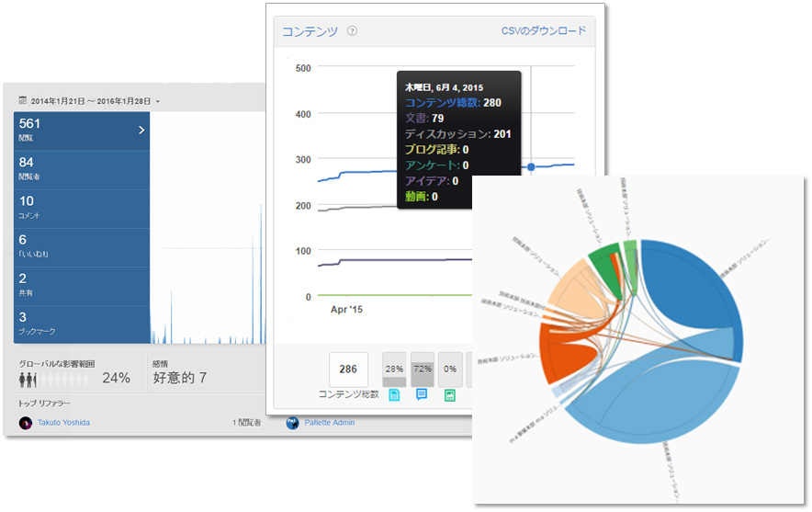Click the document icon under 28%

click(x=394, y=395)
